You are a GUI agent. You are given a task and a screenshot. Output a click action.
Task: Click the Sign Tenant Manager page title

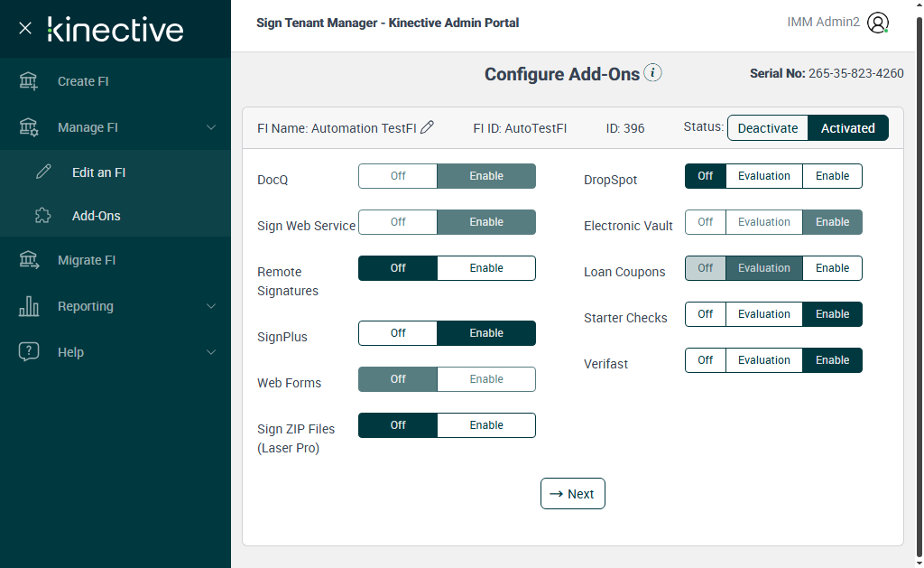[x=388, y=23]
